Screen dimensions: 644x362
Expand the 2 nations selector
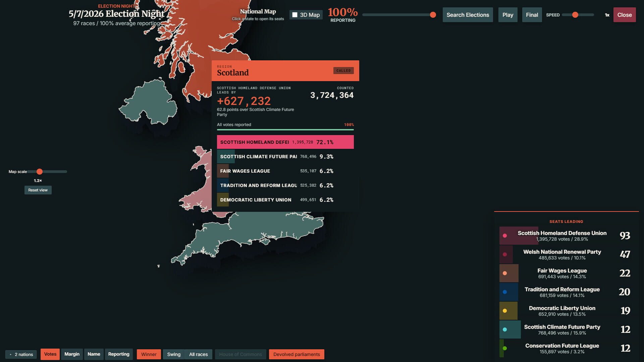click(21, 354)
